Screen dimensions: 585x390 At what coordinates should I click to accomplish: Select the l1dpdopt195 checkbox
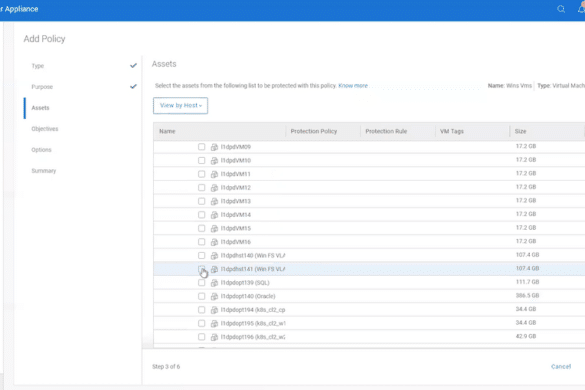(201, 323)
